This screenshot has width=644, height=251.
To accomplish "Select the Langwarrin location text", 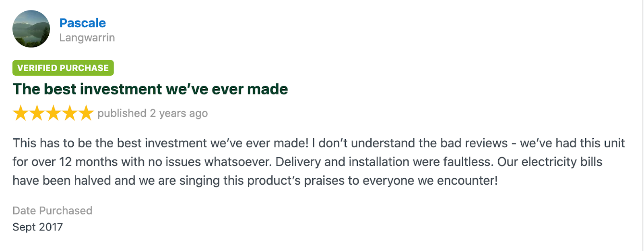I will click(x=87, y=38).
